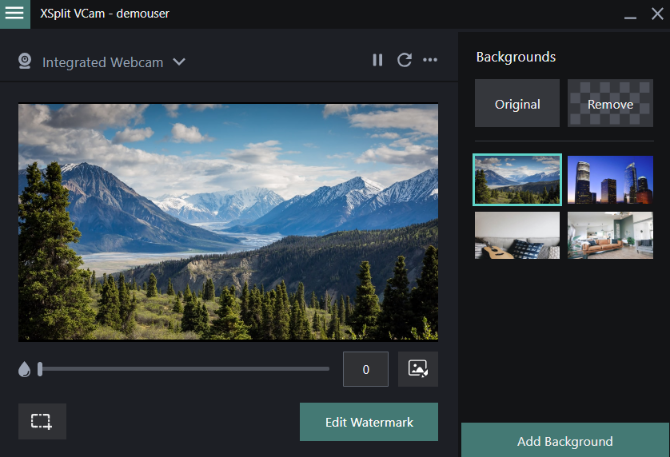Click Add Background button
The image size is (670, 457).
coord(565,440)
